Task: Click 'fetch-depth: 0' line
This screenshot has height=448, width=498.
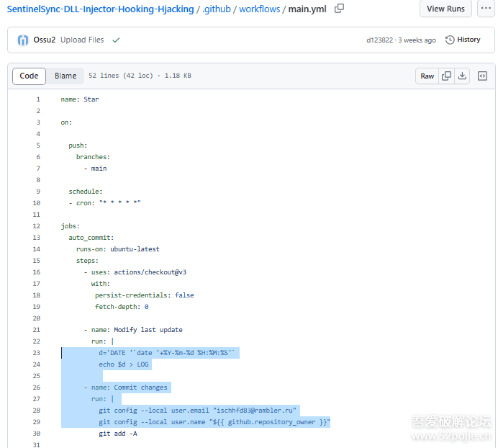Action: pyautogui.click(x=122, y=307)
